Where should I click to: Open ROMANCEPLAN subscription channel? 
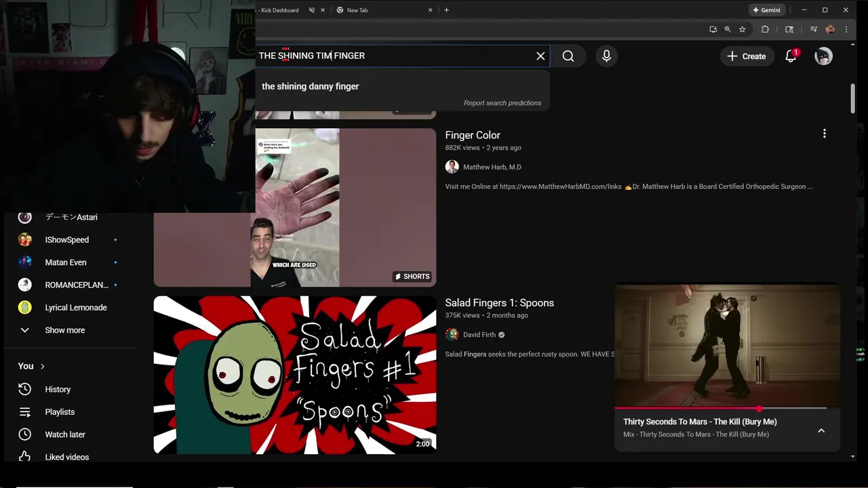click(x=70, y=285)
